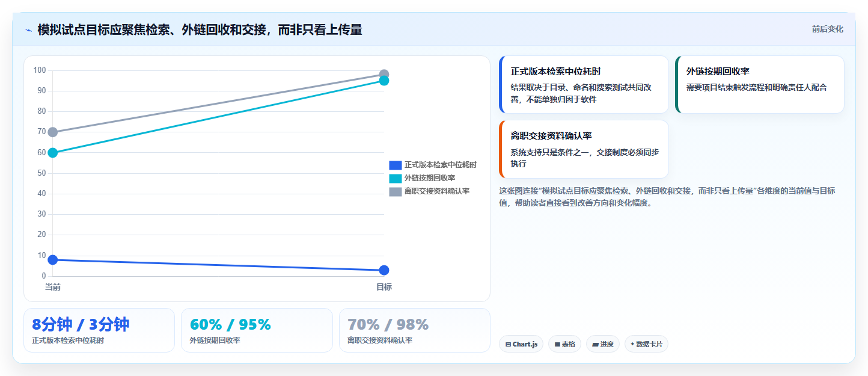868x376 pixels.
Task: Select the Chart.js tag
Action: pos(521,344)
